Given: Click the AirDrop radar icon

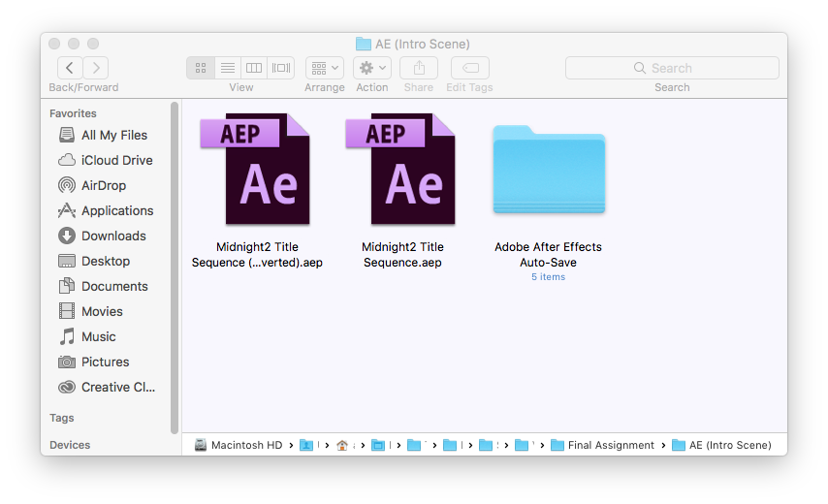Looking at the screenshot, I should [67, 185].
